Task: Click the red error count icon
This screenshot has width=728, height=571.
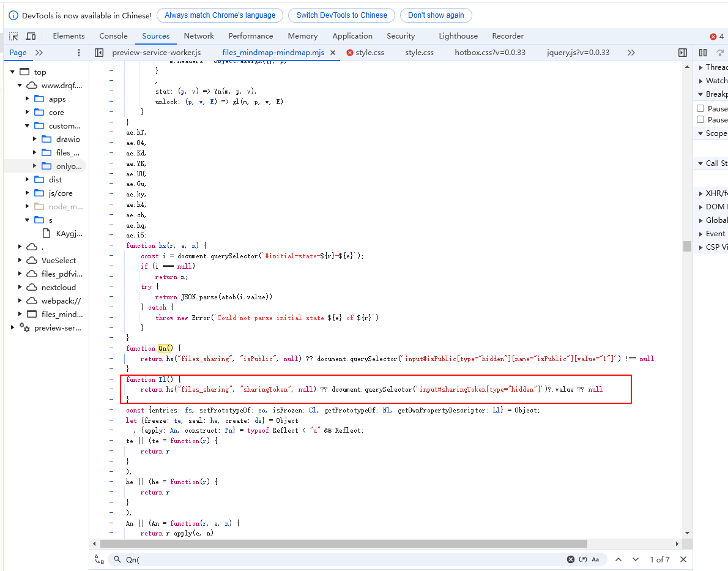Action: tap(713, 37)
